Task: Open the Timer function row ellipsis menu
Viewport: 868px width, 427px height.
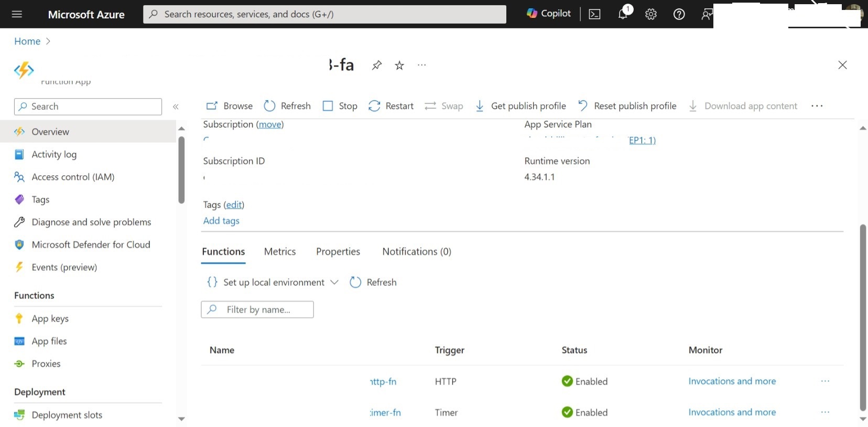Action: point(825,412)
